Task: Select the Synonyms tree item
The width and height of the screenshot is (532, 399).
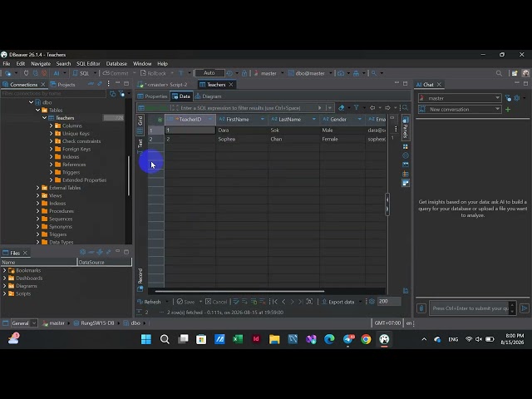Action: [x=61, y=227]
